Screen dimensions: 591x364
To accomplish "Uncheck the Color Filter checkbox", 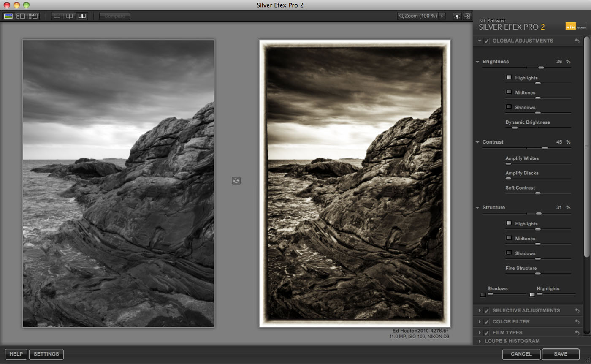I will tap(486, 322).
